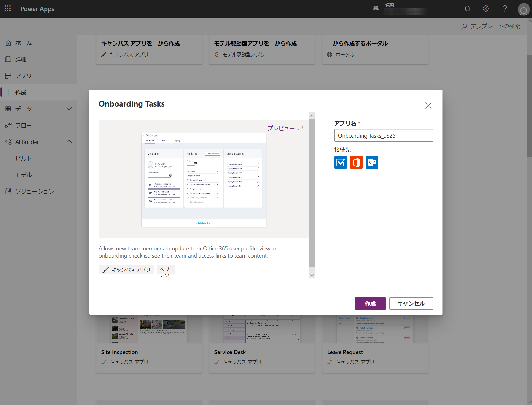532x405 pixels.
Task: Collapse the AI Builder chevron
Action: (x=69, y=142)
